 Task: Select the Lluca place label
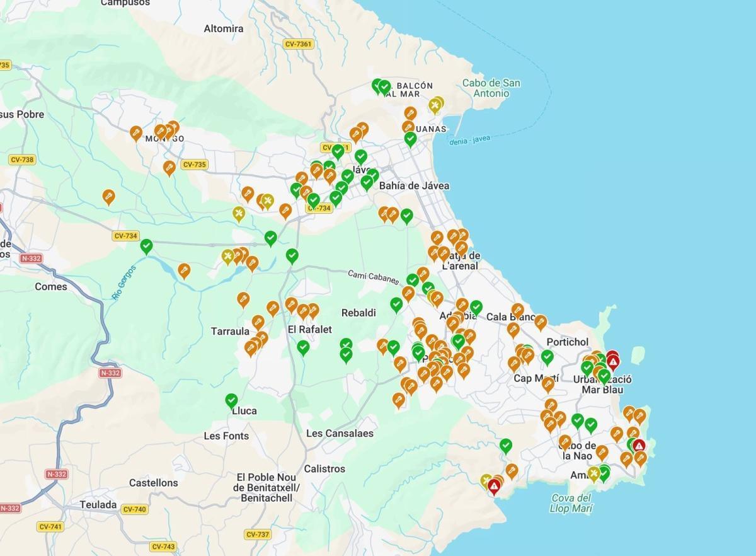point(244,411)
